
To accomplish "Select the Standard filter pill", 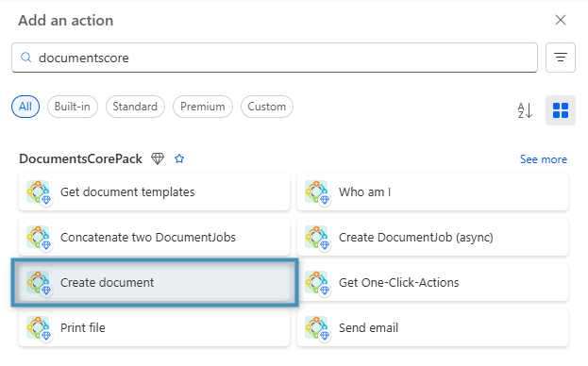I will (135, 107).
